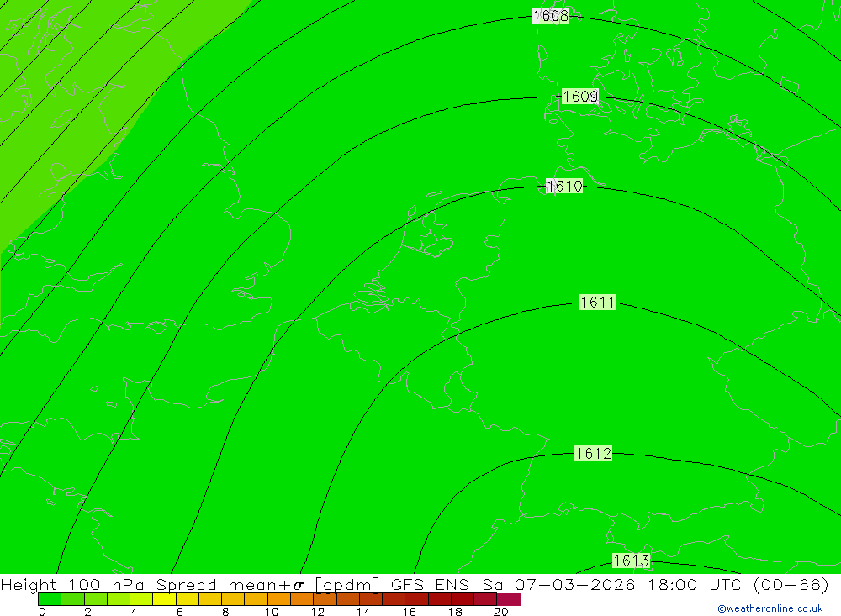Click the forecast offset '(00+66)' text

(x=791, y=584)
